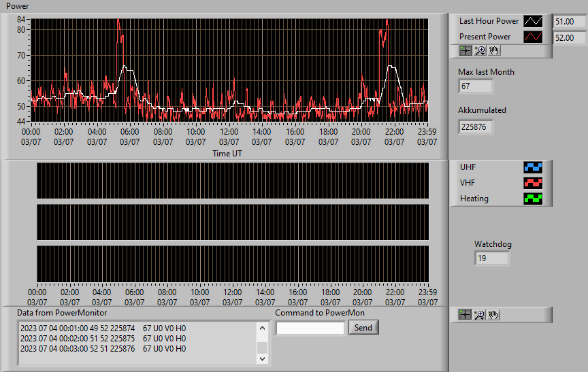Open the Present Power plot style icon
The width and height of the screenshot is (588, 372).
[x=533, y=37]
